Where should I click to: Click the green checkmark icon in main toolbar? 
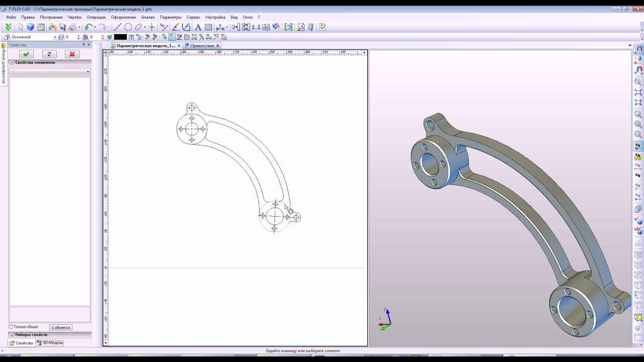click(x=323, y=27)
